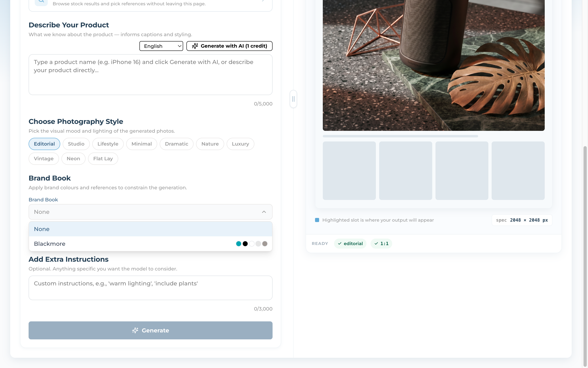Focus the custom instructions text box

[x=150, y=288]
